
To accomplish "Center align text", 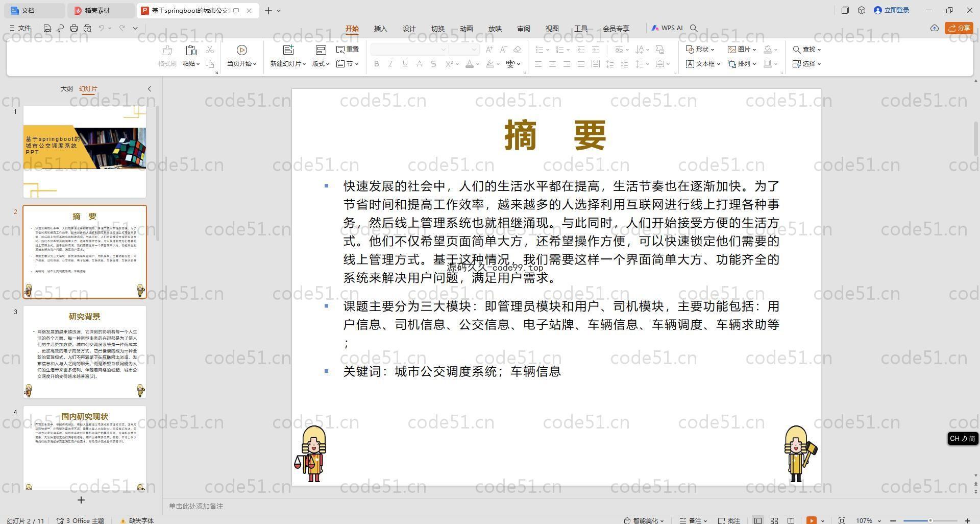I will (x=552, y=64).
